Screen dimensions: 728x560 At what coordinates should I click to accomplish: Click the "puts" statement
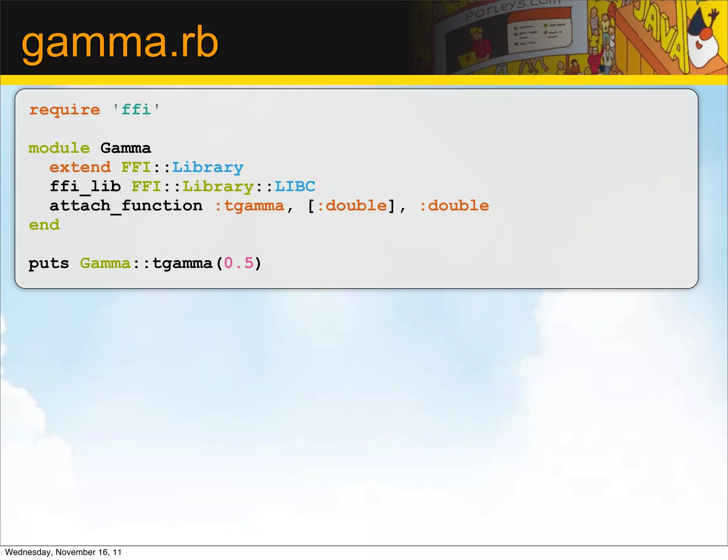(49, 264)
